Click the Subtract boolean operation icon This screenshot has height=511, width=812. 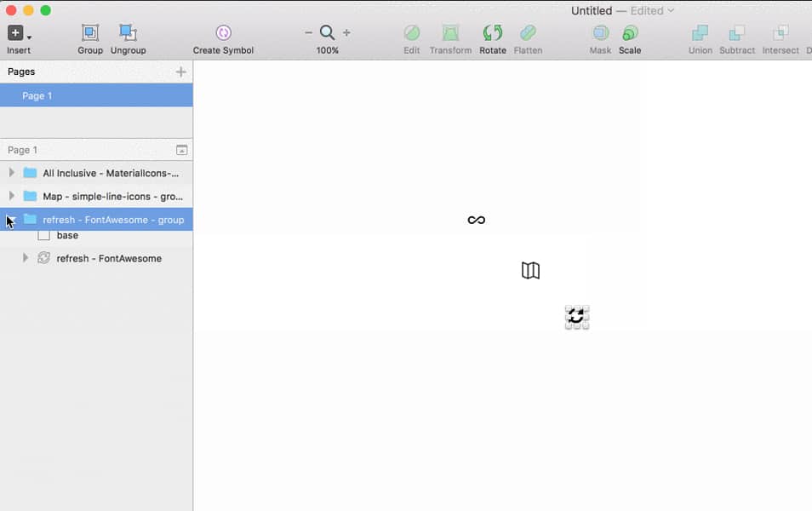pos(736,34)
